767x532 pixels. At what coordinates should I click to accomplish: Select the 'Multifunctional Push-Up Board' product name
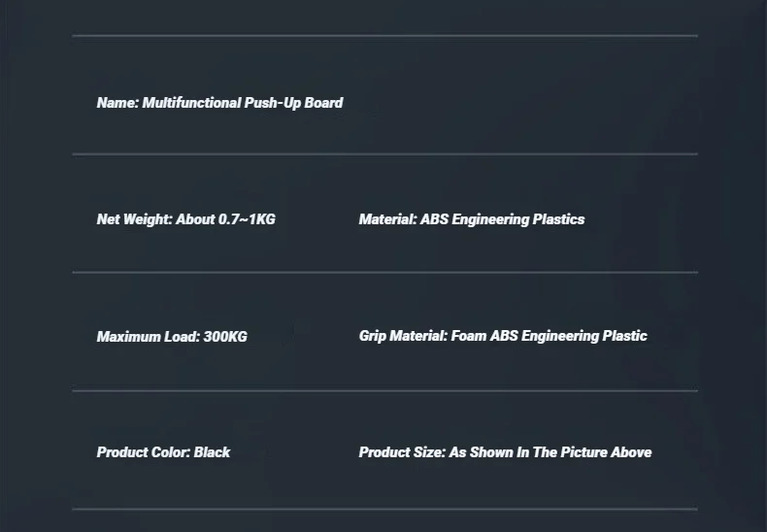coord(243,103)
